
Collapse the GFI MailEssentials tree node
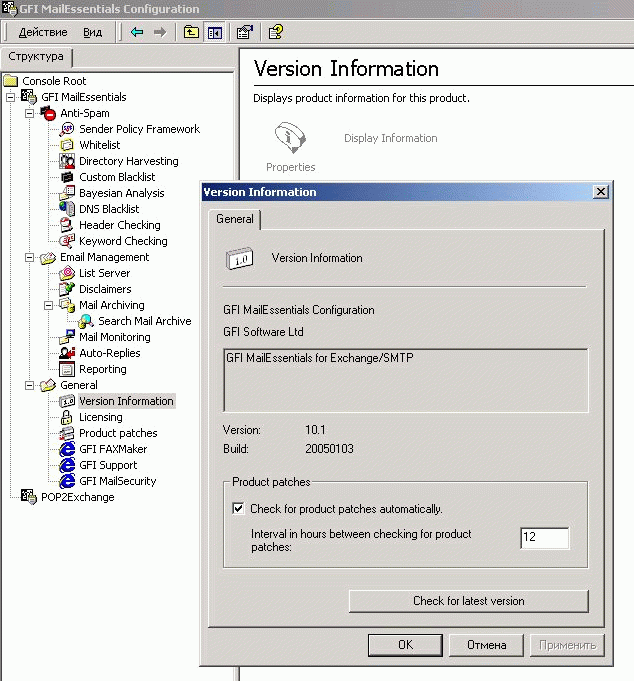pyautogui.click(x=10, y=97)
